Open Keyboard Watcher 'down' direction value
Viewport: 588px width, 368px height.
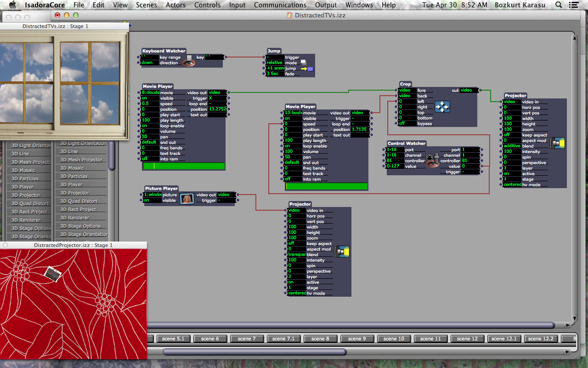[x=150, y=63]
